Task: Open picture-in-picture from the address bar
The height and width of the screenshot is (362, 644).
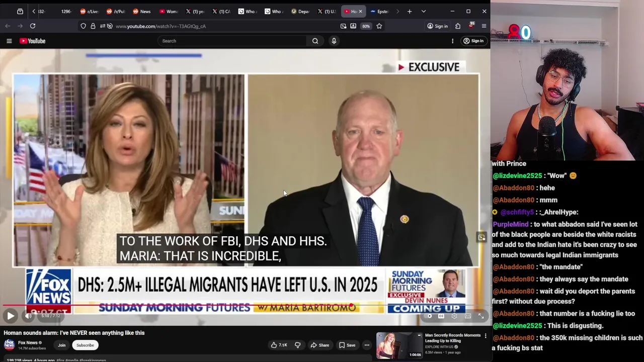Action: point(343,26)
